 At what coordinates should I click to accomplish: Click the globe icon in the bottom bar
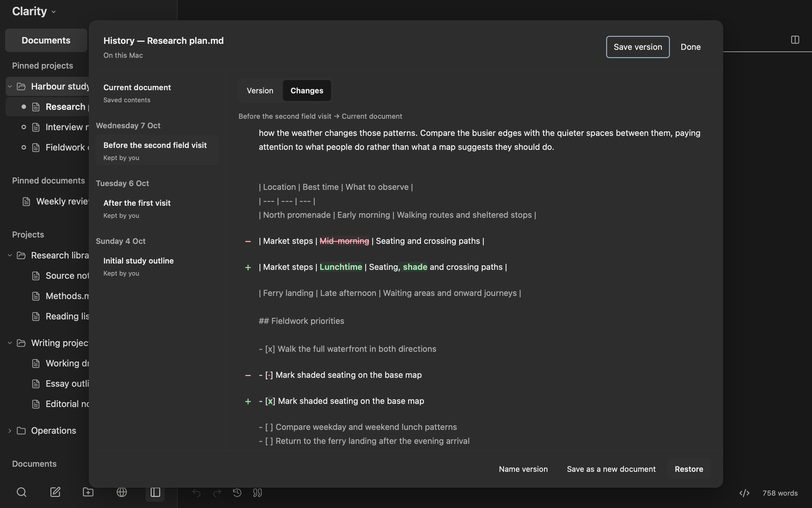pos(121,492)
